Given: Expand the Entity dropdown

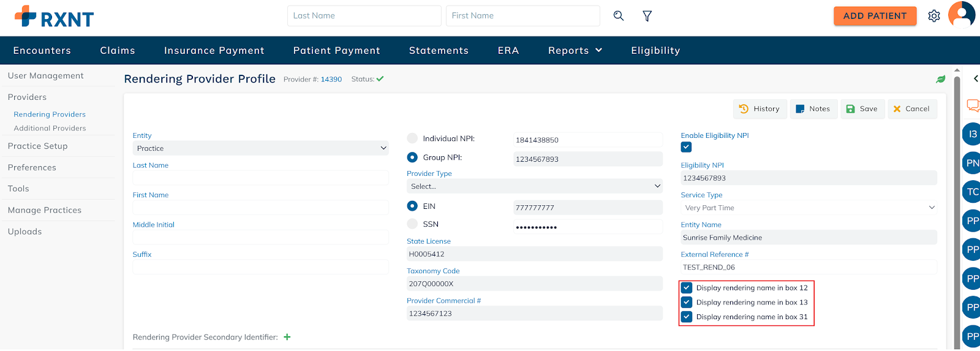Looking at the screenshot, I should (x=260, y=148).
